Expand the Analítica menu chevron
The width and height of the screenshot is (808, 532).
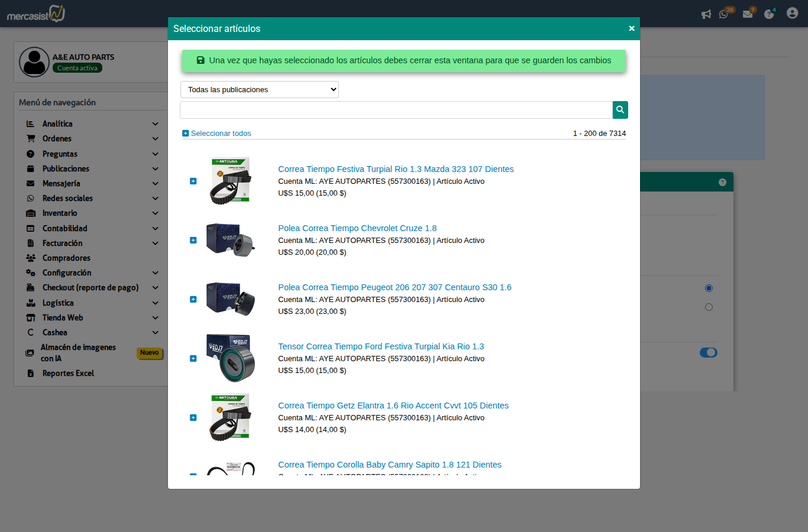click(155, 124)
